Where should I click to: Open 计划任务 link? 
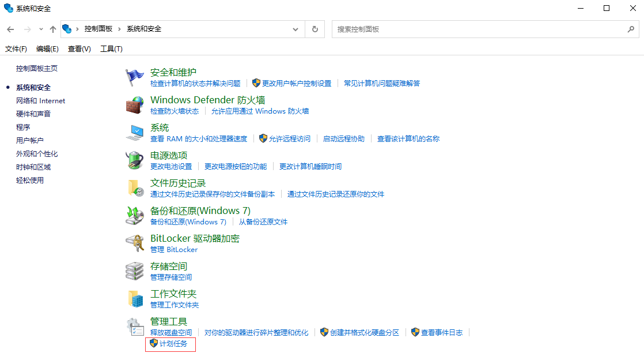(173, 344)
